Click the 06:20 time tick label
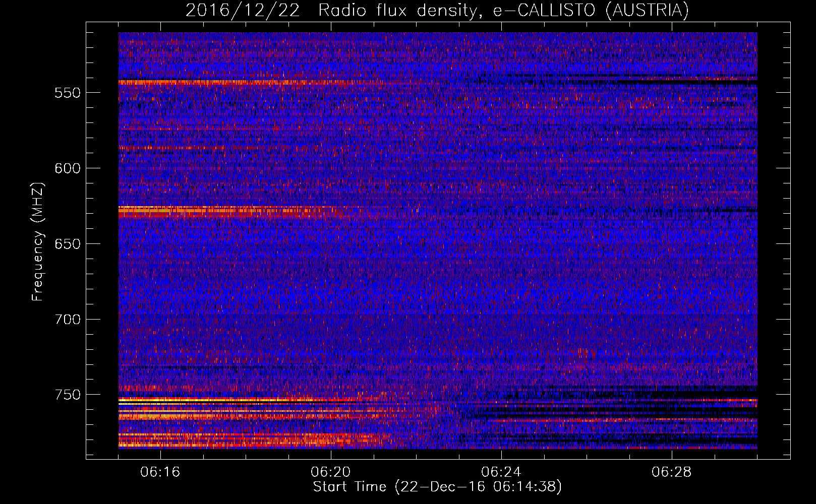 [331, 472]
